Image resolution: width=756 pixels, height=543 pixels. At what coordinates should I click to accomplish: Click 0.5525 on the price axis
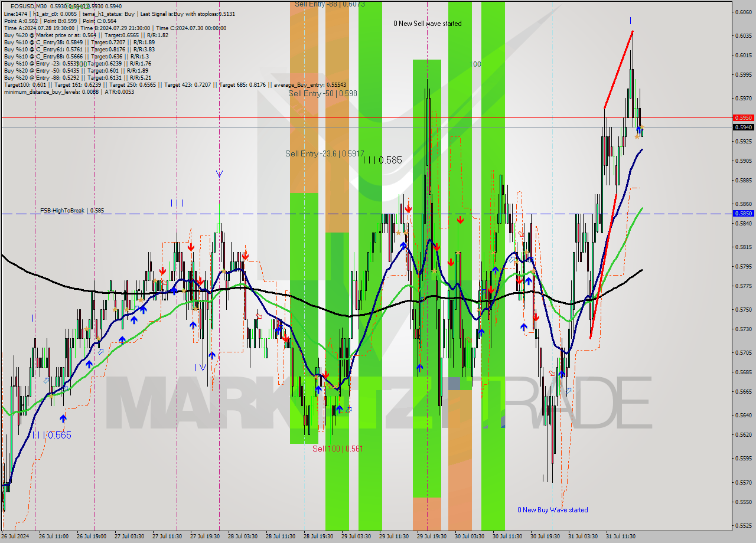(743, 525)
